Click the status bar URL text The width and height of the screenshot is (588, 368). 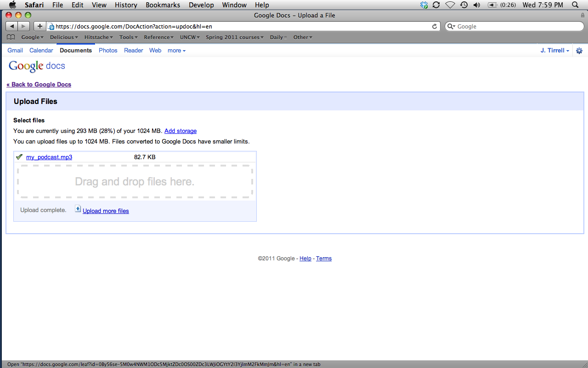click(x=164, y=364)
